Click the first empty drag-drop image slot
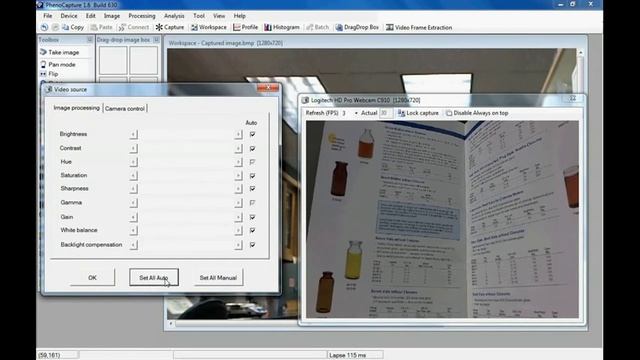The height and width of the screenshot is (360, 640). point(113,60)
